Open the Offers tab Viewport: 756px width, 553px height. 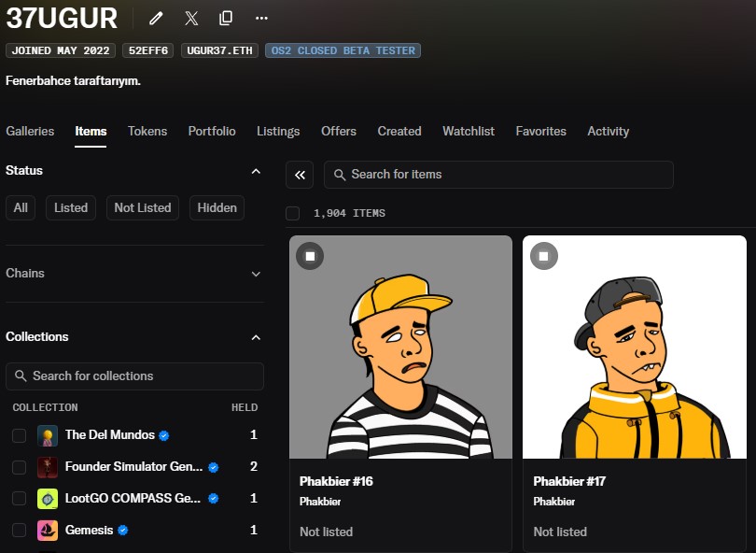tap(339, 132)
